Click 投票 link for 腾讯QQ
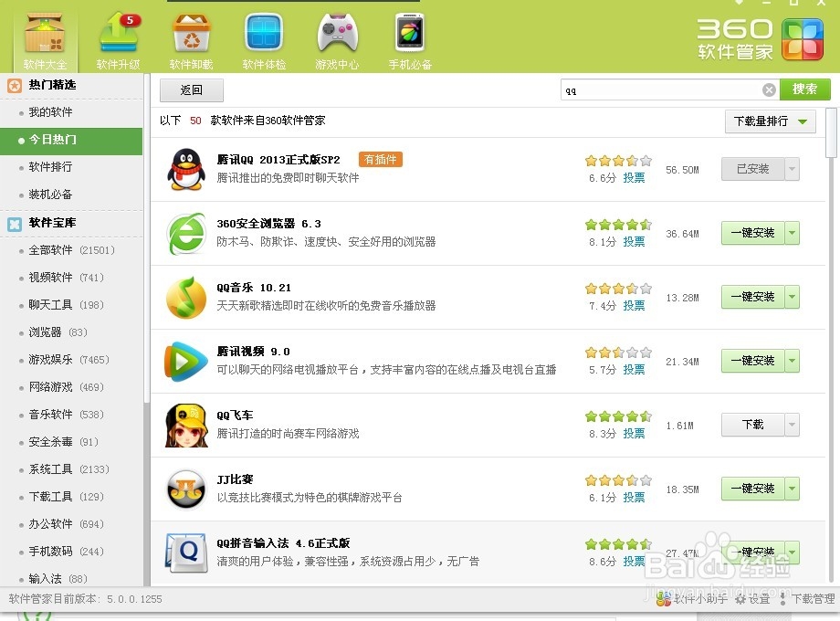This screenshot has height=621, width=840. coord(634,178)
